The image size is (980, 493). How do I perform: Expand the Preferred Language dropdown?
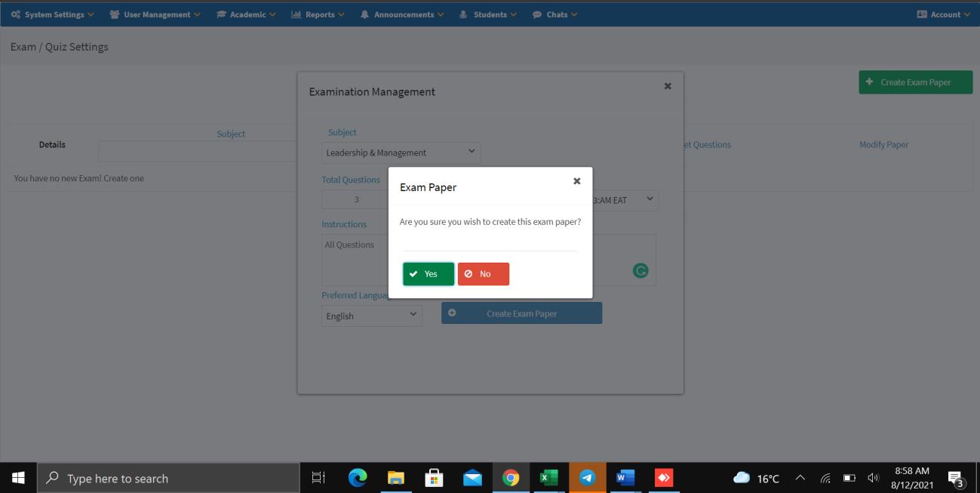[371, 316]
